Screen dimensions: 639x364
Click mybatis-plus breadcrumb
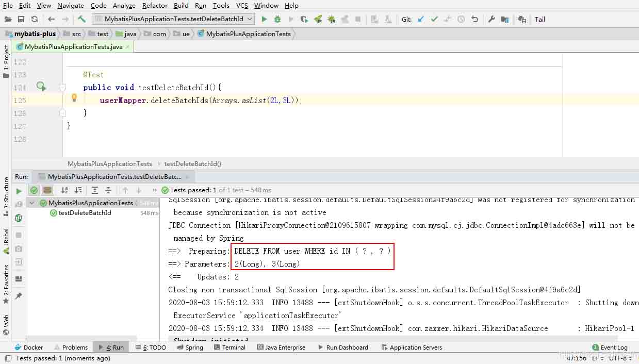tap(30, 34)
